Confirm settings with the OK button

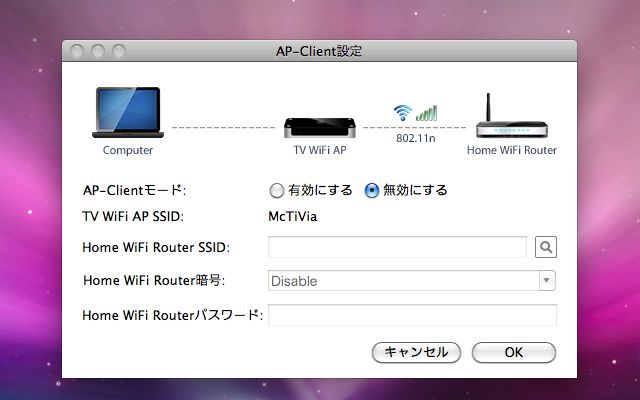tap(514, 353)
